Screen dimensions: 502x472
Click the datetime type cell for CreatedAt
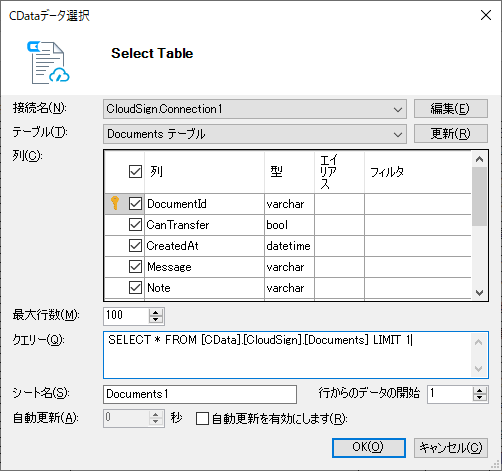tap(289, 246)
